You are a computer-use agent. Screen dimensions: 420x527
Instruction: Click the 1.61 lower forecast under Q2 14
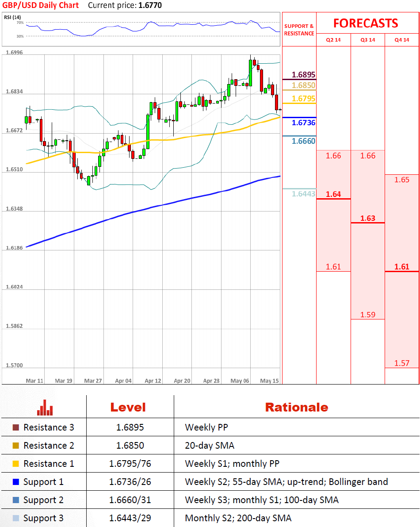coord(333,267)
